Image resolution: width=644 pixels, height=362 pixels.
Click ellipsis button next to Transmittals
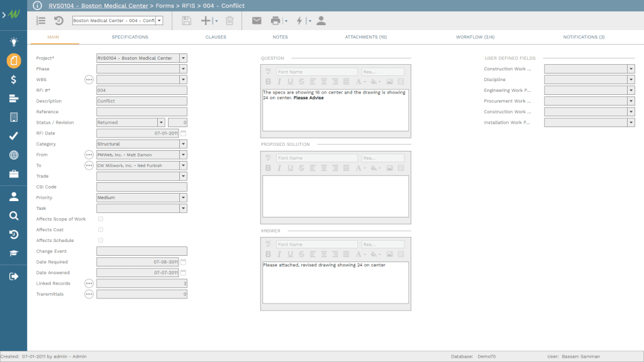(x=89, y=294)
